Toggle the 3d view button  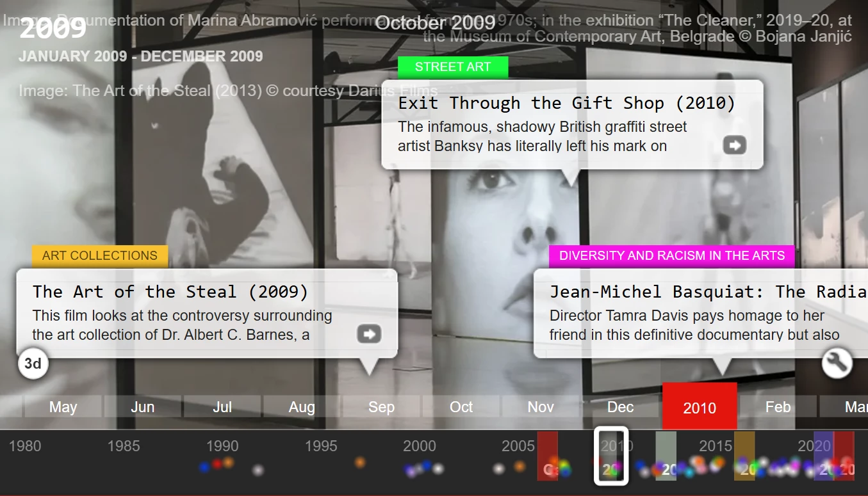pyautogui.click(x=33, y=364)
